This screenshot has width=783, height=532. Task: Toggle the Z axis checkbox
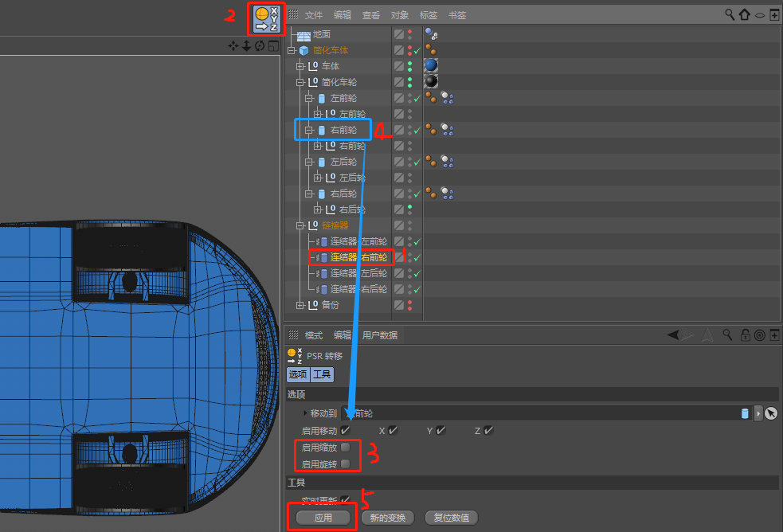[487, 430]
